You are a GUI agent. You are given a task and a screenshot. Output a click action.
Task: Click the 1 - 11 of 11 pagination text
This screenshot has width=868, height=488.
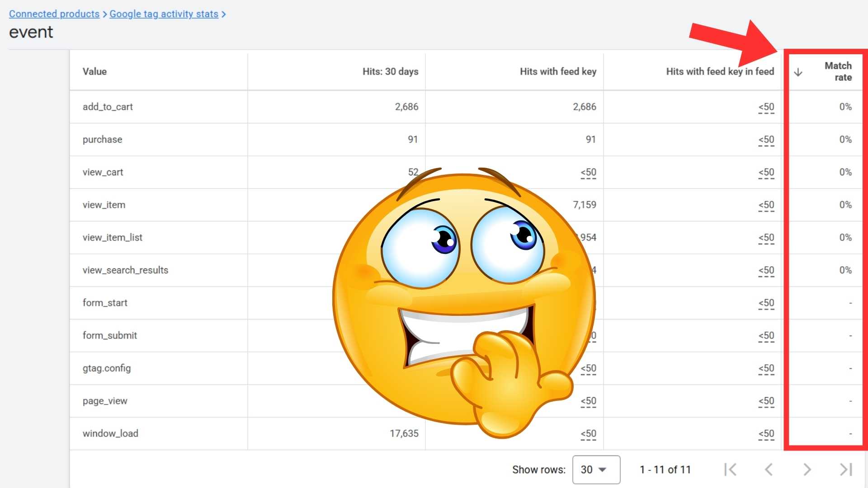pos(665,469)
